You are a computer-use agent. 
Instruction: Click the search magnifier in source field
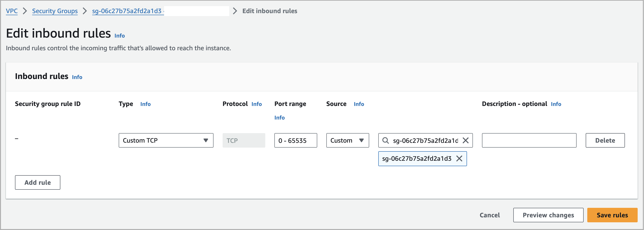coord(386,140)
